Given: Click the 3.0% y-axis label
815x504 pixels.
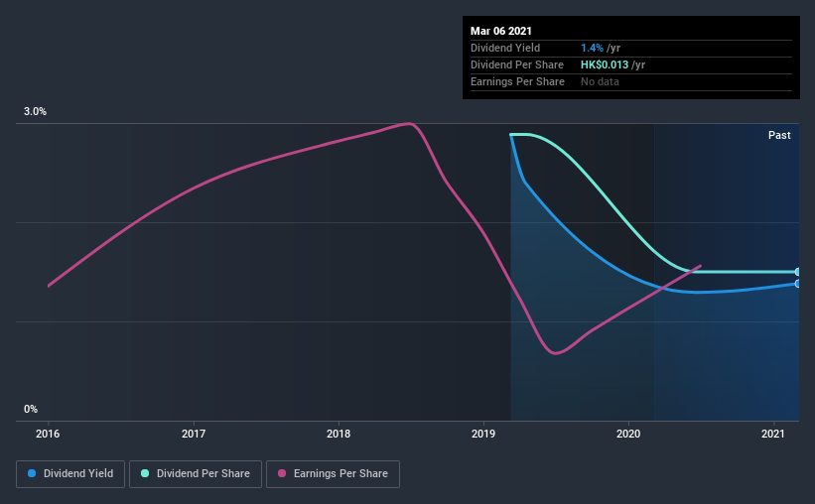Looking at the screenshot, I should (x=35, y=111).
